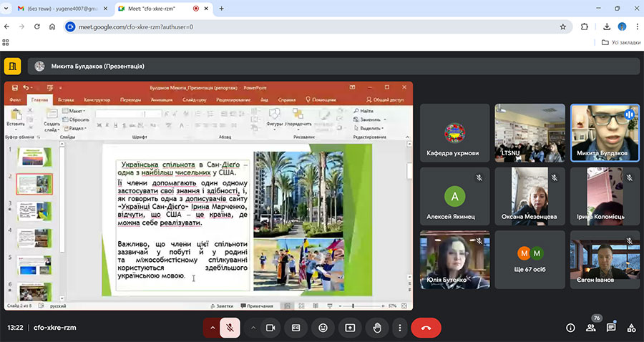
Task: Open the meeting details info icon
Action: point(570,328)
